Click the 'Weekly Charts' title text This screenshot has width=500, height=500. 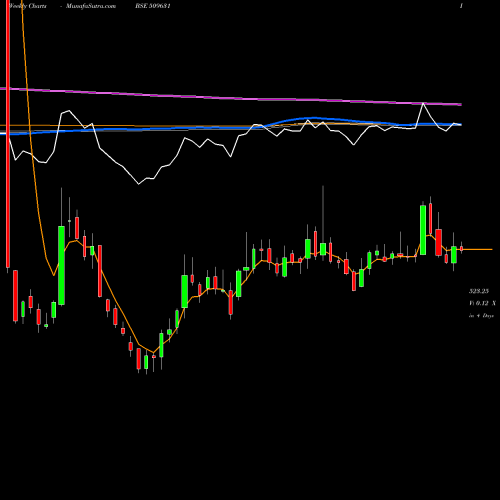click(x=28, y=6)
